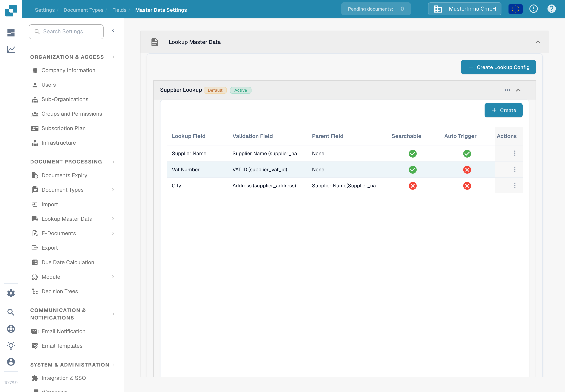The width and height of the screenshot is (565, 392).
Task: Click Auto Trigger check for Supplier Name
Action: (467, 153)
